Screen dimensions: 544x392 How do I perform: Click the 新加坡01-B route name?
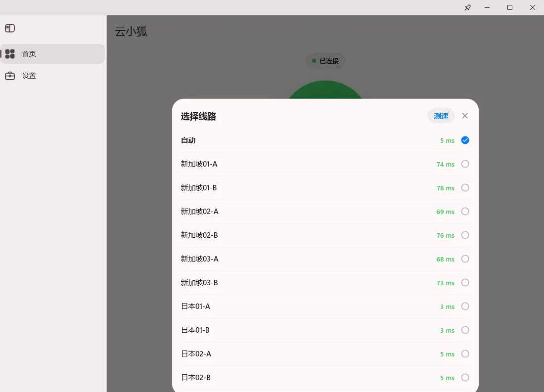[199, 188]
